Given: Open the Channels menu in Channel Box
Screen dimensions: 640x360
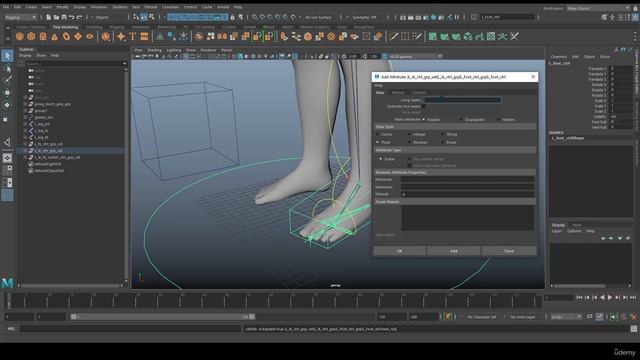Looking at the screenshot, I should pyautogui.click(x=559, y=57).
